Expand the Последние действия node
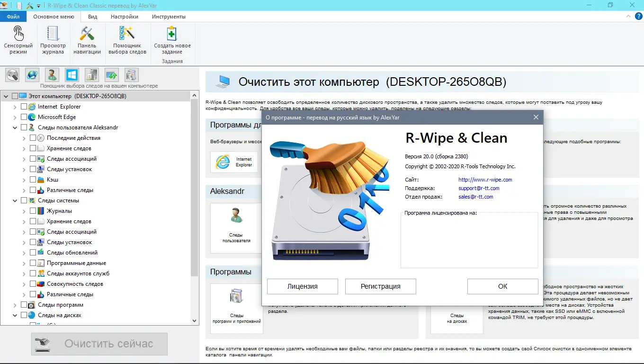644x364 pixels. click(x=24, y=138)
